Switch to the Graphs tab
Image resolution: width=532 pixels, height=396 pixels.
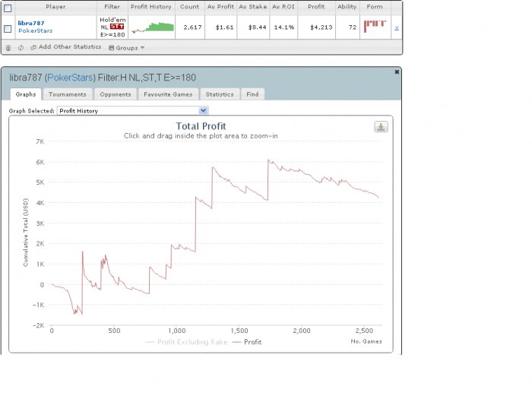pos(26,94)
